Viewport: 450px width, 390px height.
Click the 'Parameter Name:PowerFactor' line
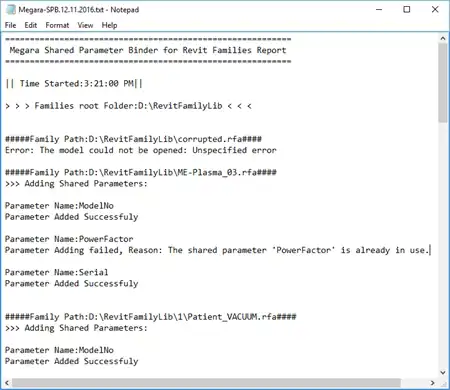[69, 239]
